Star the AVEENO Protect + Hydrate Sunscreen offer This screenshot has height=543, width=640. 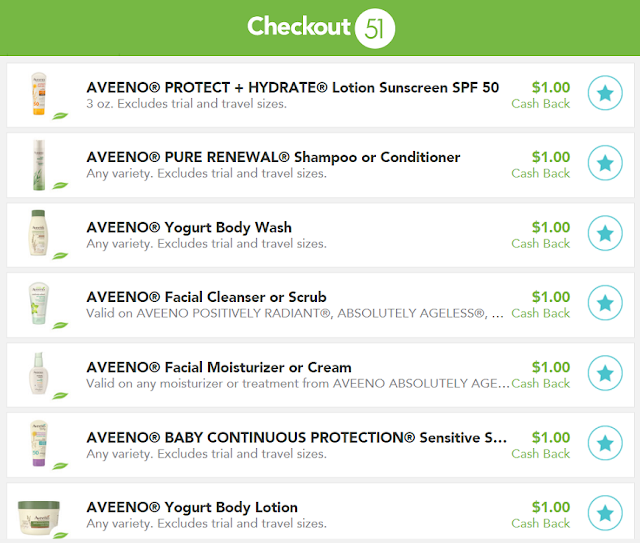(x=603, y=93)
